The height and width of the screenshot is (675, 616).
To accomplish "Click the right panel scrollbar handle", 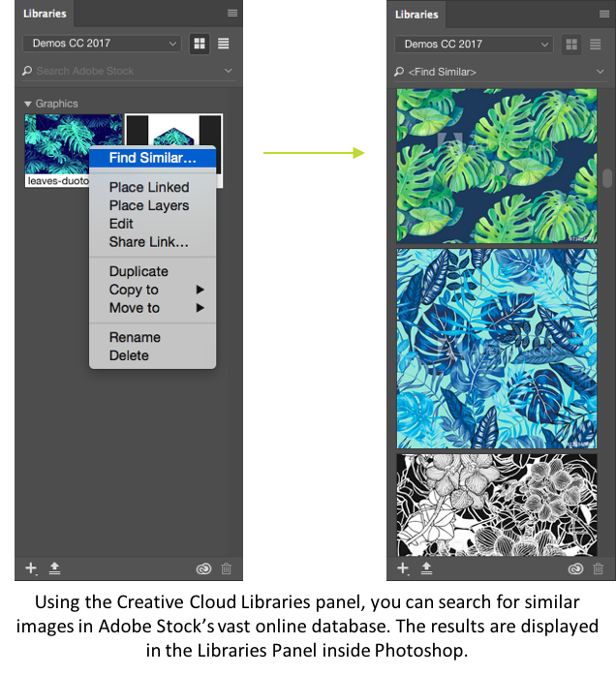I will (x=607, y=178).
